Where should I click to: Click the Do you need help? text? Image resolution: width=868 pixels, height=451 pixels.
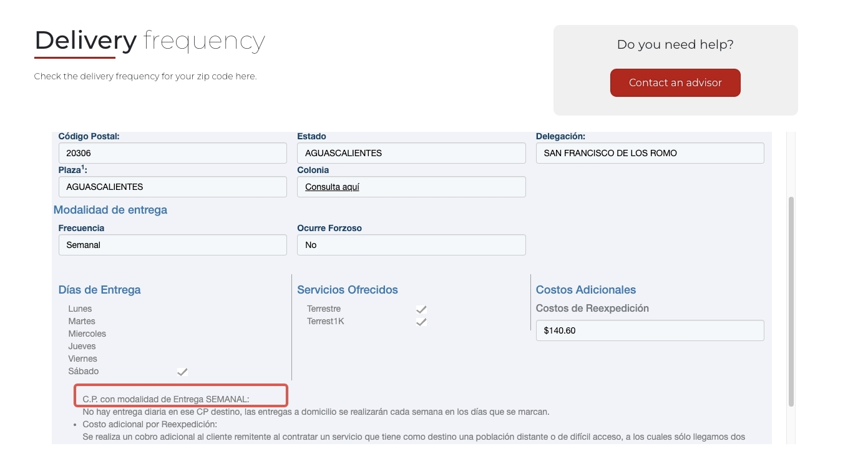pos(675,45)
